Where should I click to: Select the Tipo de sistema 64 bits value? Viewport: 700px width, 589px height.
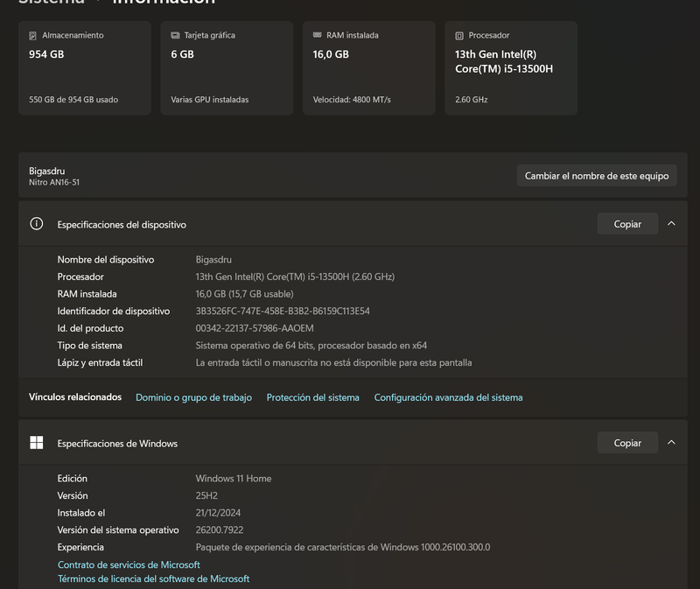click(x=311, y=346)
